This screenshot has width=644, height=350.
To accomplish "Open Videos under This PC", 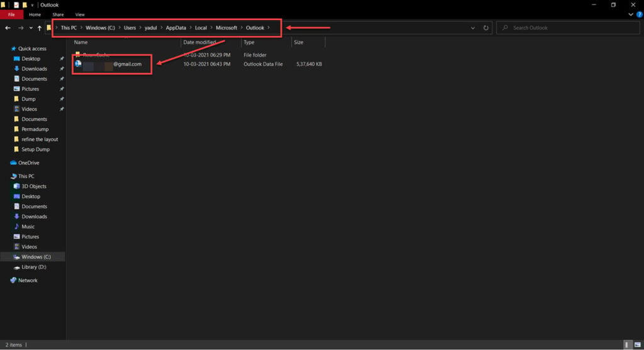I will coord(29,247).
